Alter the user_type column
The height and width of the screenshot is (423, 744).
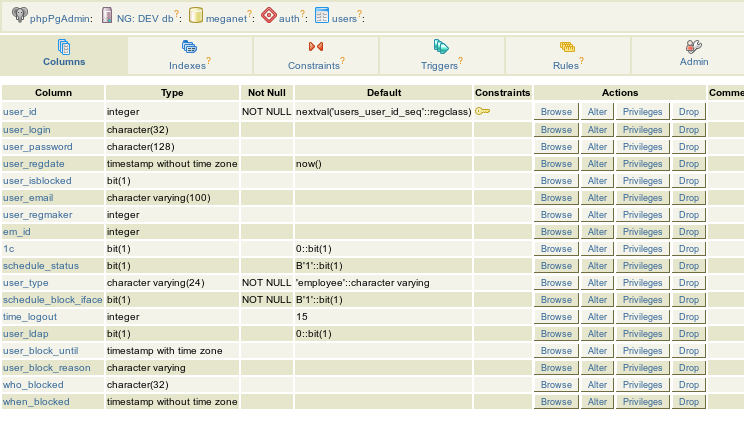click(597, 283)
